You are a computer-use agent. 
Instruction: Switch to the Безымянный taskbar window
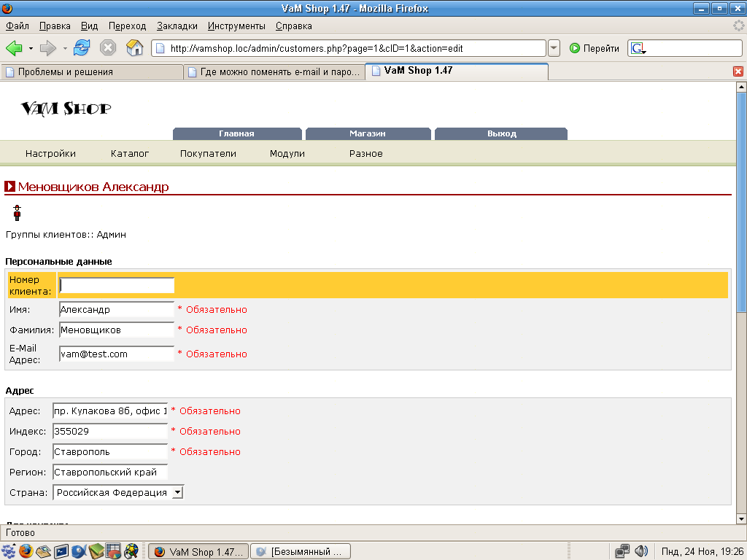point(301,551)
